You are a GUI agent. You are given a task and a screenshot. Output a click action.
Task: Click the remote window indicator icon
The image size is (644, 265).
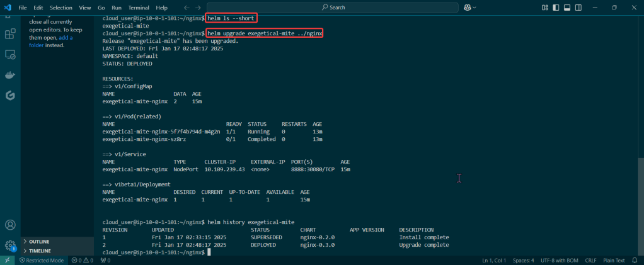click(8, 260)
